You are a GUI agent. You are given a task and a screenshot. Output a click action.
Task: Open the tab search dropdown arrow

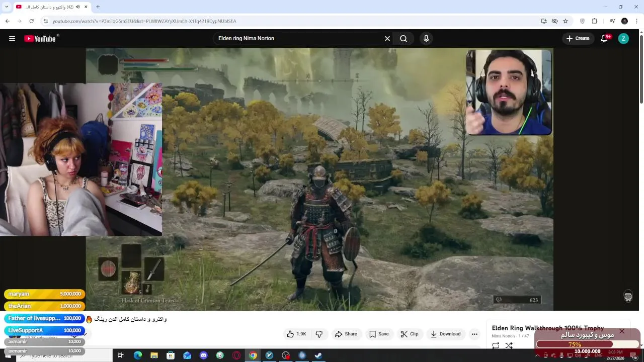point(7,7)
